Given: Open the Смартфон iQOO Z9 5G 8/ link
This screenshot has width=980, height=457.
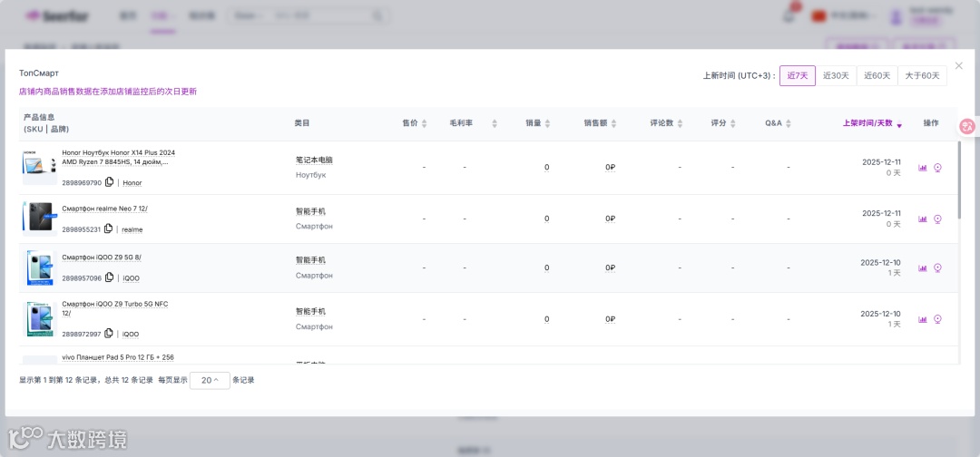Looking at the screenshot, I should [102, 258].
